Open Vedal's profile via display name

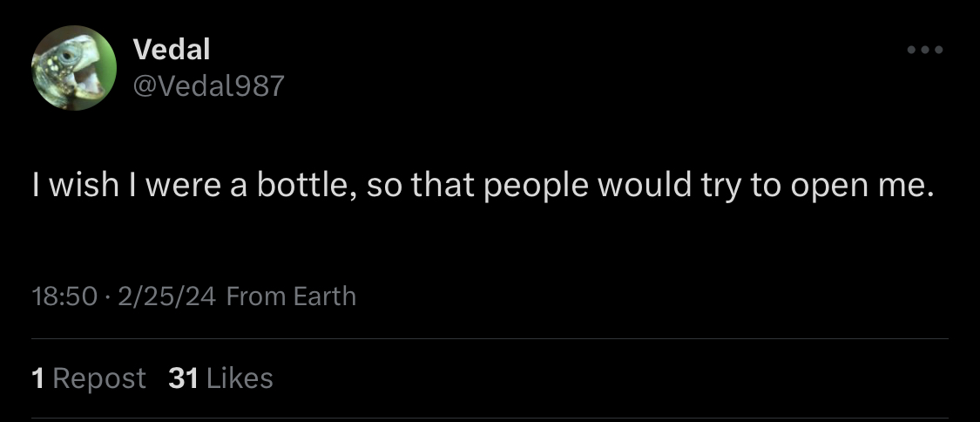(x=172, y=50)
